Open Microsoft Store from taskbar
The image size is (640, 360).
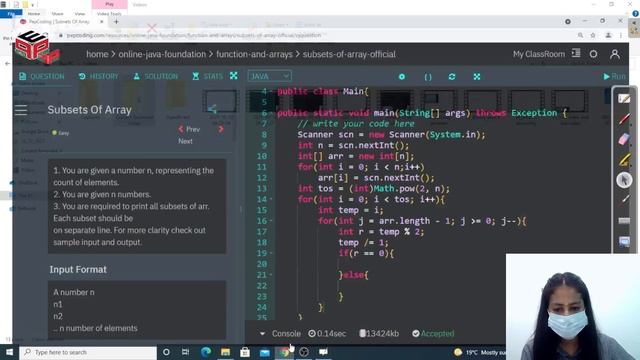[245, 352]
